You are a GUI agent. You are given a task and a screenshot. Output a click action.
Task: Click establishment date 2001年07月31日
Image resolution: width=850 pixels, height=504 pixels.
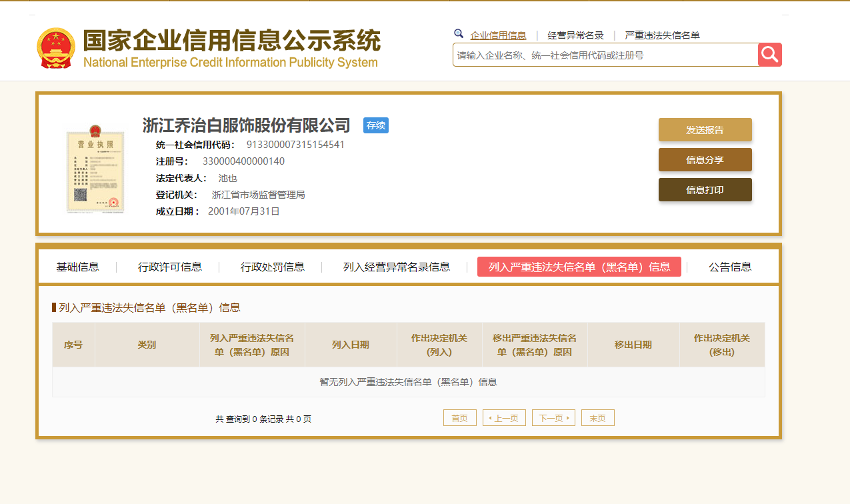pyautogui.click(x=244, y=211)
